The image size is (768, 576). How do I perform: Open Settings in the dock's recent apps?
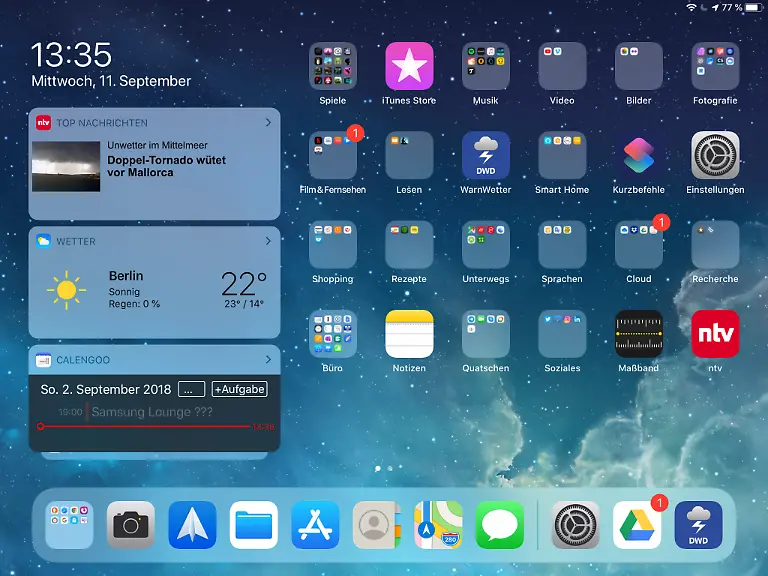[x=576, y=525]
